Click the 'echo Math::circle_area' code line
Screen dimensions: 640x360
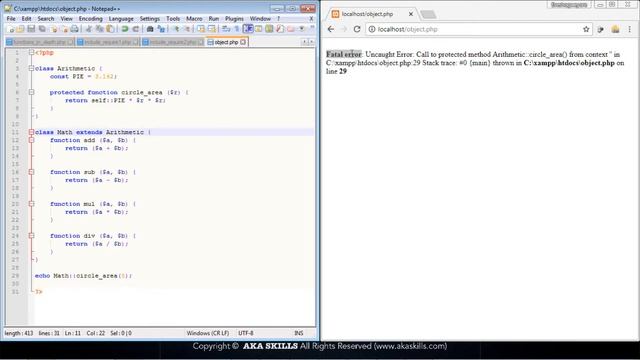83,276
